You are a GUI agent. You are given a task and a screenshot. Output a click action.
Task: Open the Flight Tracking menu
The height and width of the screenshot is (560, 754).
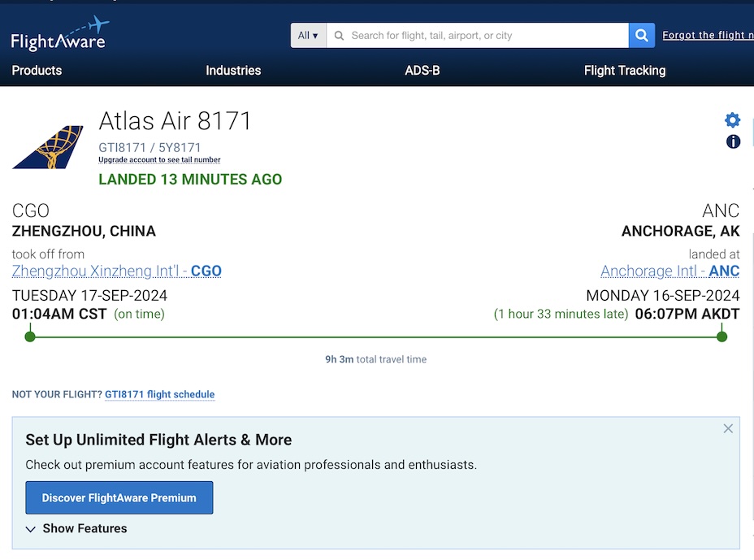click(x=624, y=71)
